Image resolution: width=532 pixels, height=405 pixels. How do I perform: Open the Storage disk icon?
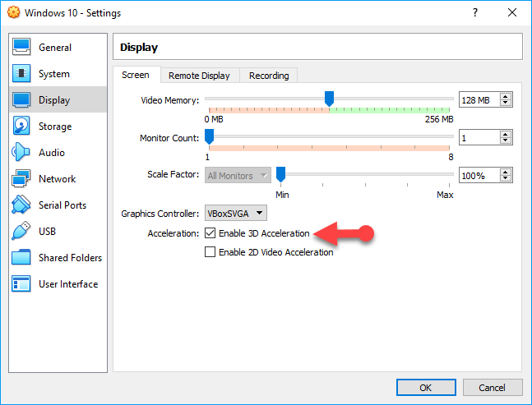pyautogui.click(x=21, y=127)
